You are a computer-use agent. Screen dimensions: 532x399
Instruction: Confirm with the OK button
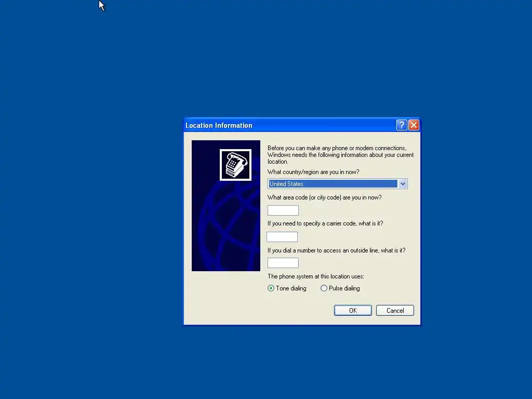[353, 311]
